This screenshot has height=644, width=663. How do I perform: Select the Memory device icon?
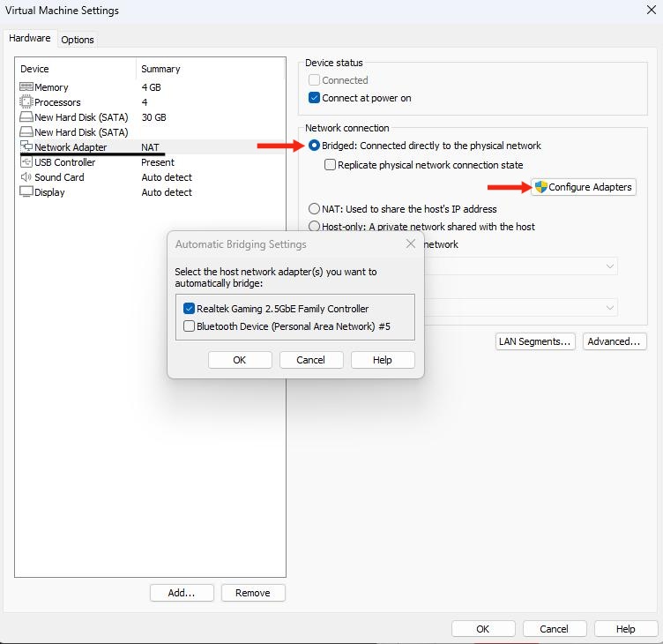click(x=26, y=87)
